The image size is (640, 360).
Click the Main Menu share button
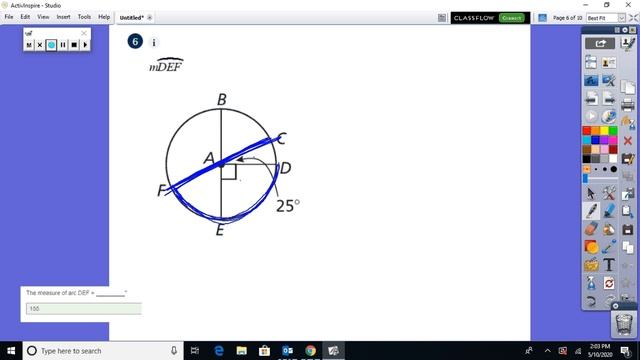[x=600, y=43]
